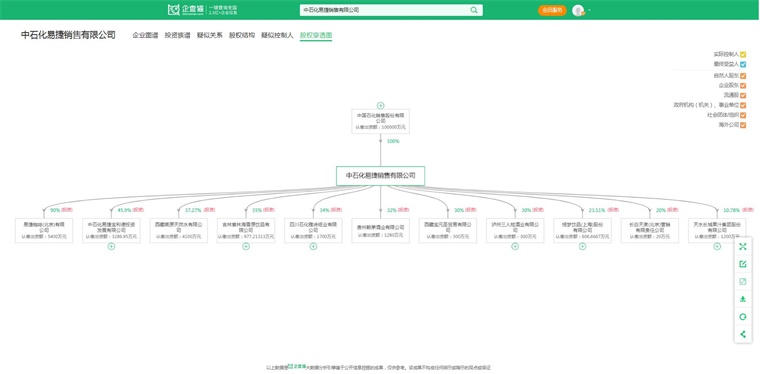The image size is (760, 374).
Task: Uncheck the 企业股东 checkbox
Action: 743,85
